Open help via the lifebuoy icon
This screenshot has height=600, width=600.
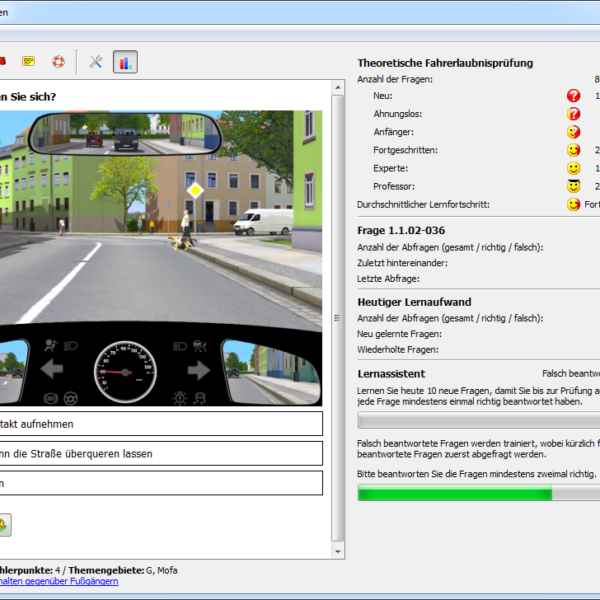(58, 61)
